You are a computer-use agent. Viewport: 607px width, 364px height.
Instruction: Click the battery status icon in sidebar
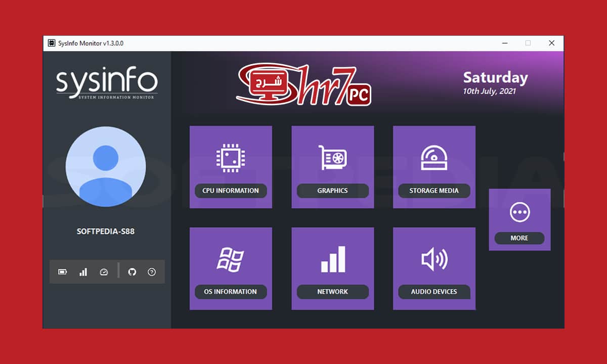click(62, 272)
